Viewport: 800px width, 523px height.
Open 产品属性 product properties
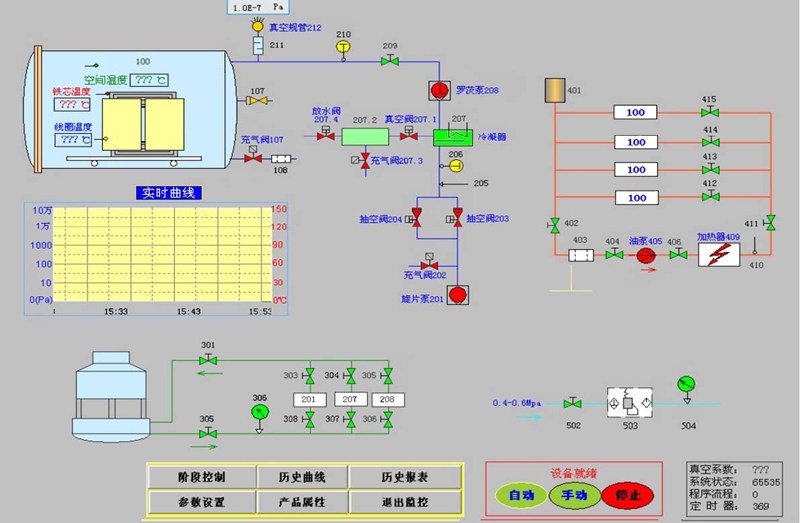[302, 502]
